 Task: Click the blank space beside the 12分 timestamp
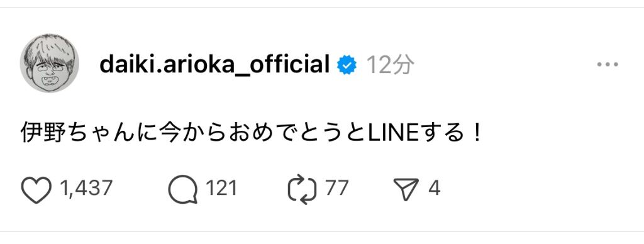501,65
